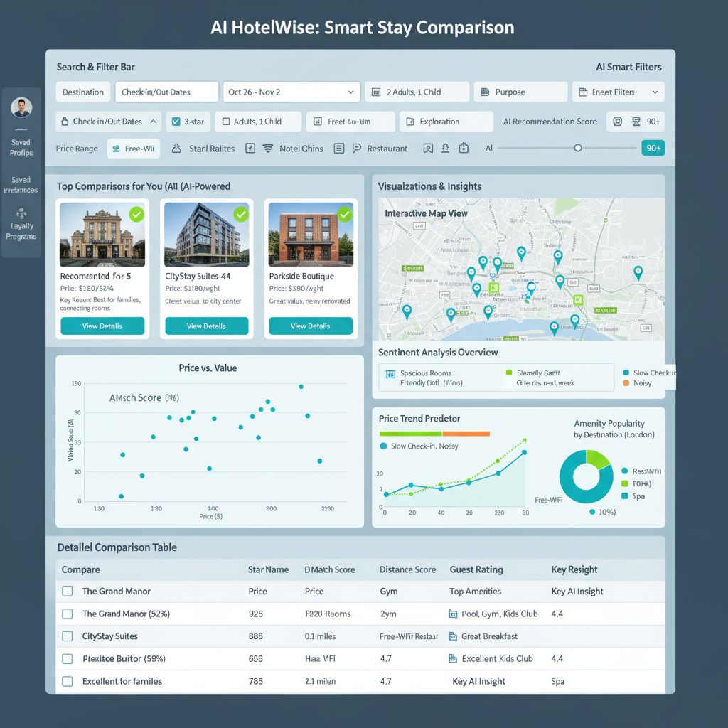This screenshot has width=728, height=728.
Task: Go to Saved Preferences in the sidebar
Action: (21, 185)
